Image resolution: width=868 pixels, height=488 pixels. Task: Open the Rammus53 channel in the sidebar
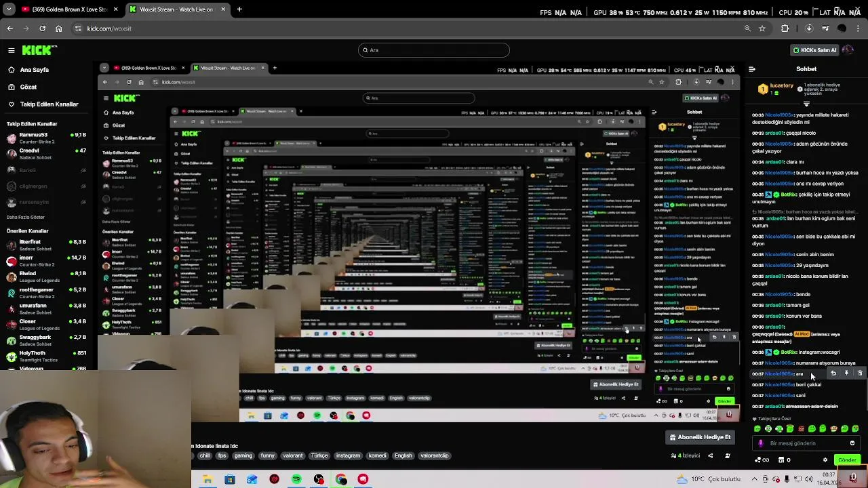(x=46, y=138)
